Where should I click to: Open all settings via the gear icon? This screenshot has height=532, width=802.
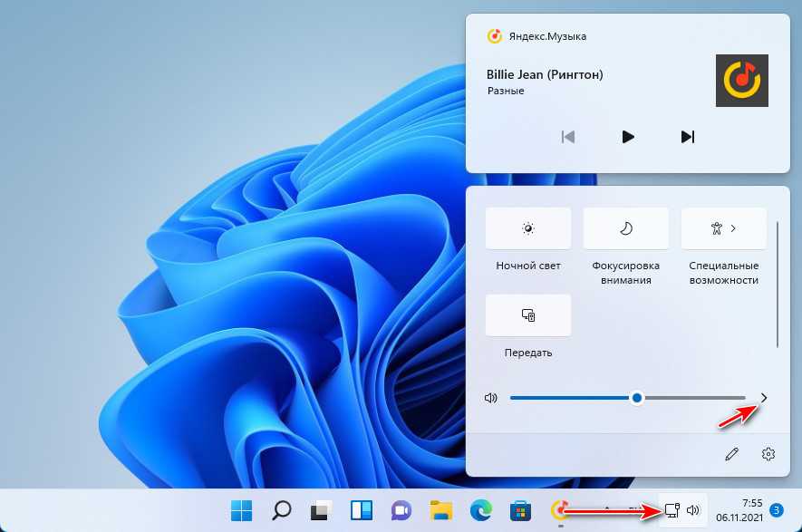point(768,453)
